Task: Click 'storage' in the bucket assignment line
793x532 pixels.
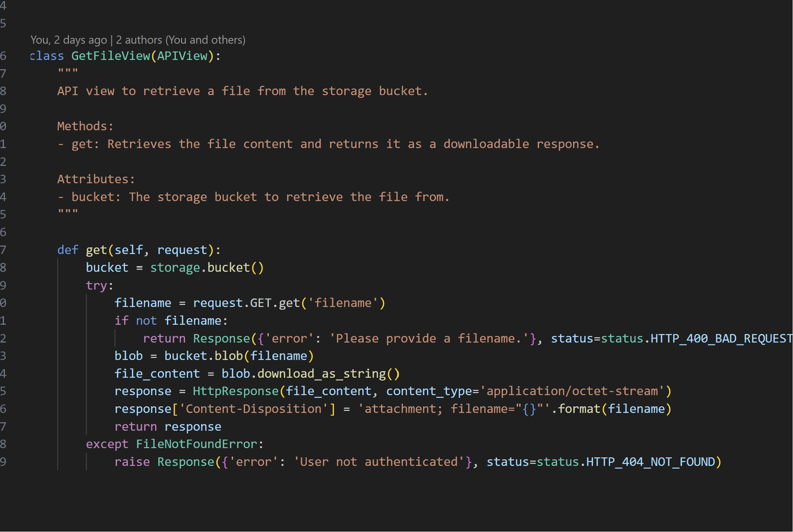Action: pyautogui.click(x=175, y=268)
